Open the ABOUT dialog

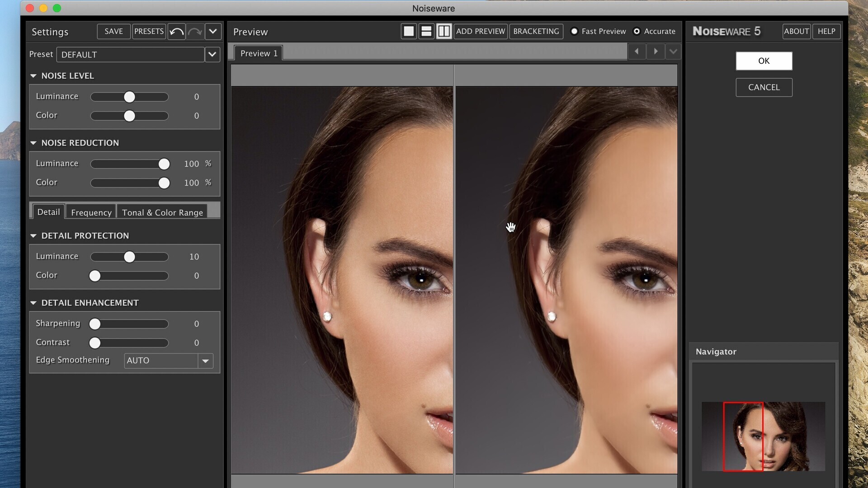point(797,31)
